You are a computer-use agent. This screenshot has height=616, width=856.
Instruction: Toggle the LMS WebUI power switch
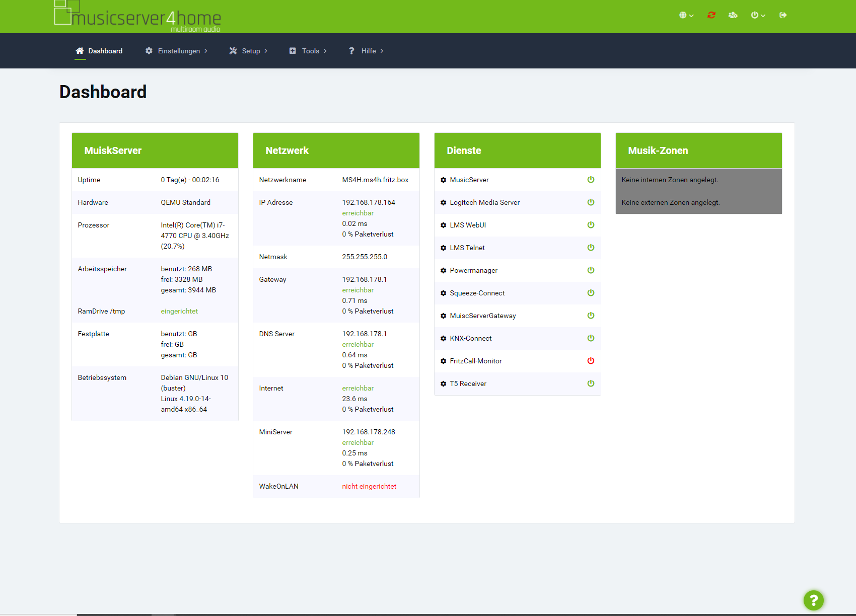[591, 225]
